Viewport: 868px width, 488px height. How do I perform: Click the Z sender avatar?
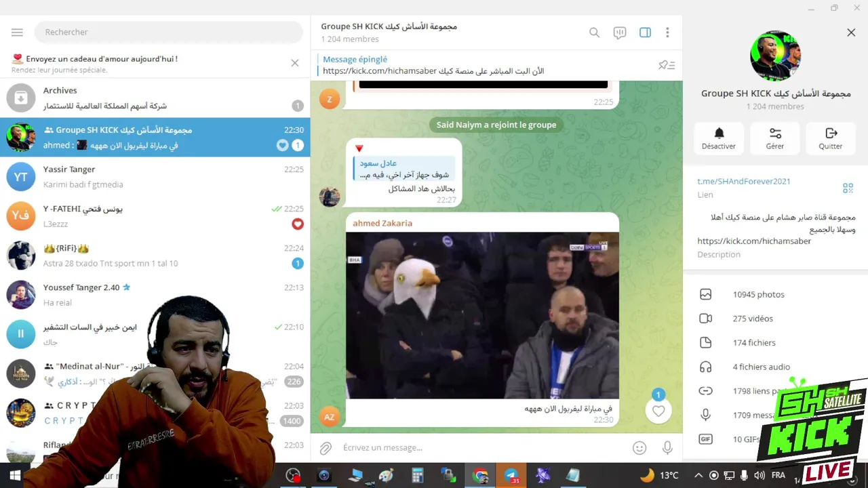pos(330,99)
